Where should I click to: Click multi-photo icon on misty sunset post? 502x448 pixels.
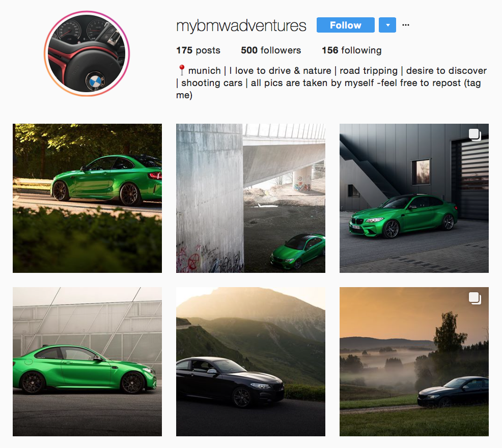[x=475, y=298]
